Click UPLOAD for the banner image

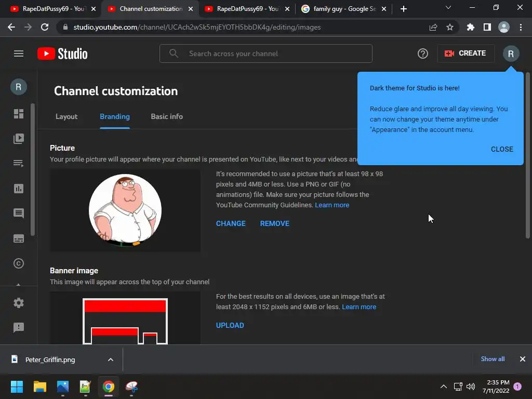coord(230,325)
